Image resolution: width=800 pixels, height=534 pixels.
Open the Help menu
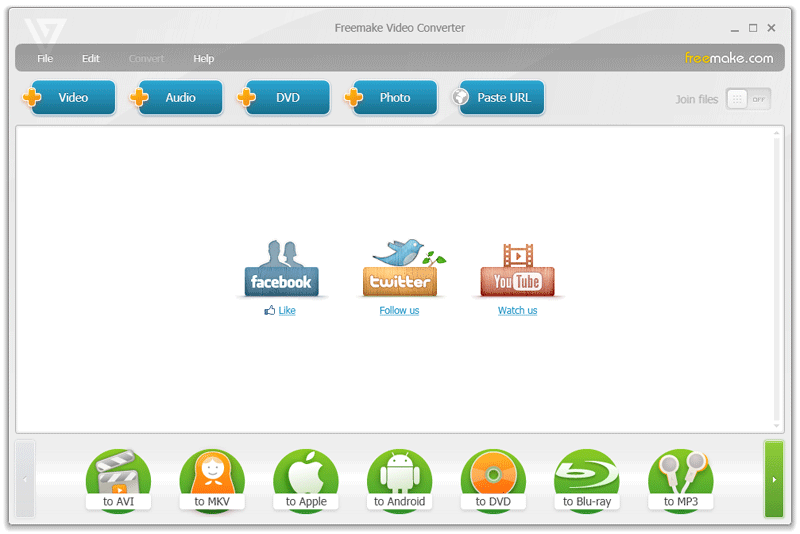pyautogui.click(x=204, y=59)
